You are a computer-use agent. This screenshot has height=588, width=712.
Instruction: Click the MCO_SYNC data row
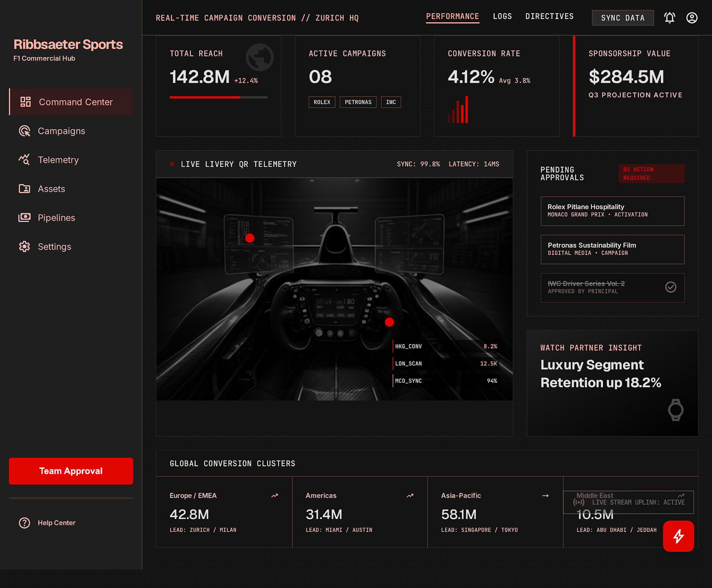(x=446, y=381)
